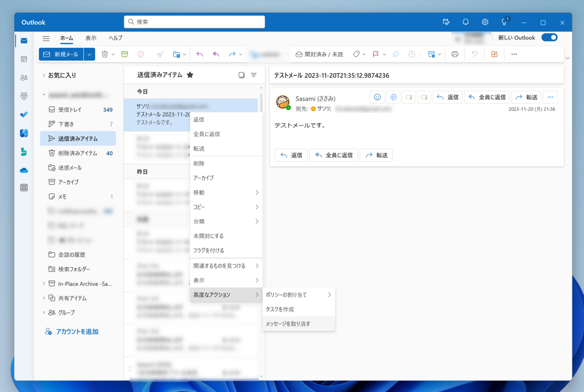Click the Reply arrow in the toolbar

200,54
